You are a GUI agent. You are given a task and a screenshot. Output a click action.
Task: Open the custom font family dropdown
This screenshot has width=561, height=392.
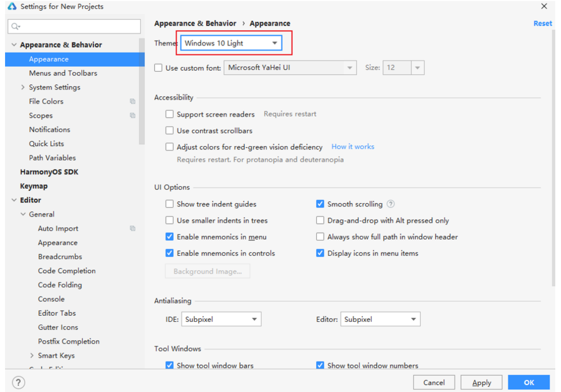pos(290,68)
